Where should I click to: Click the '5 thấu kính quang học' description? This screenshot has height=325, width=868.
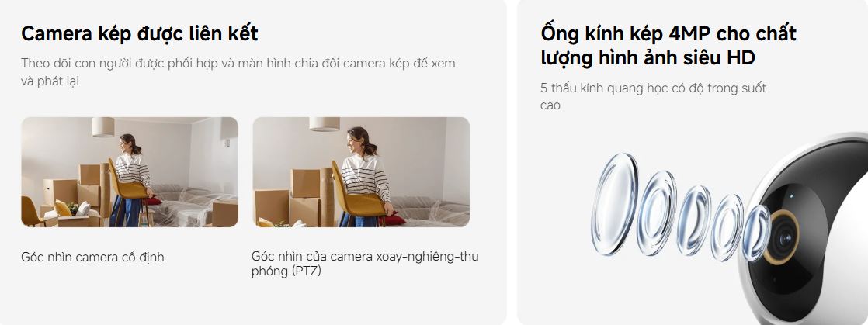(653, 96)
